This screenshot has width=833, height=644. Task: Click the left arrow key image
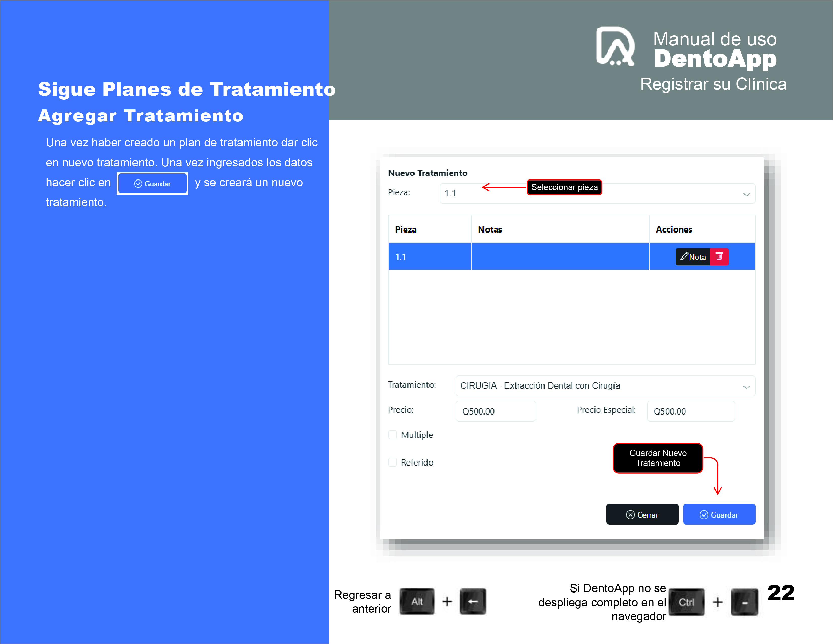pyautogui.click(x=473, y=602)
